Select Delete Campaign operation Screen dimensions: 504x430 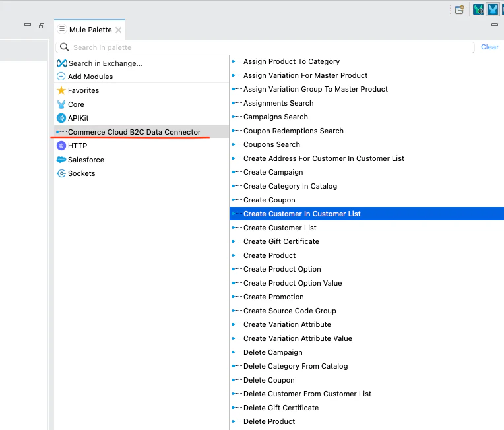click(x=272, y=352)
